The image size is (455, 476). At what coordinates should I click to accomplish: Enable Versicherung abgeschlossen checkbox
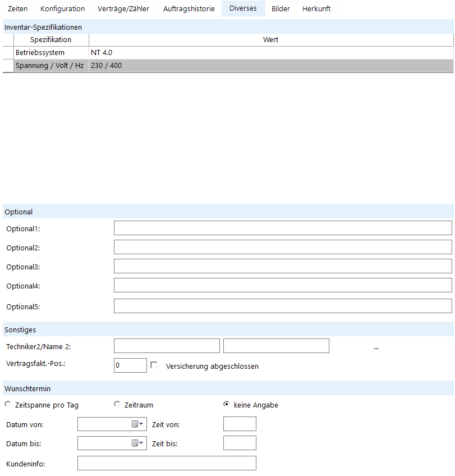[x=154, y=365]
